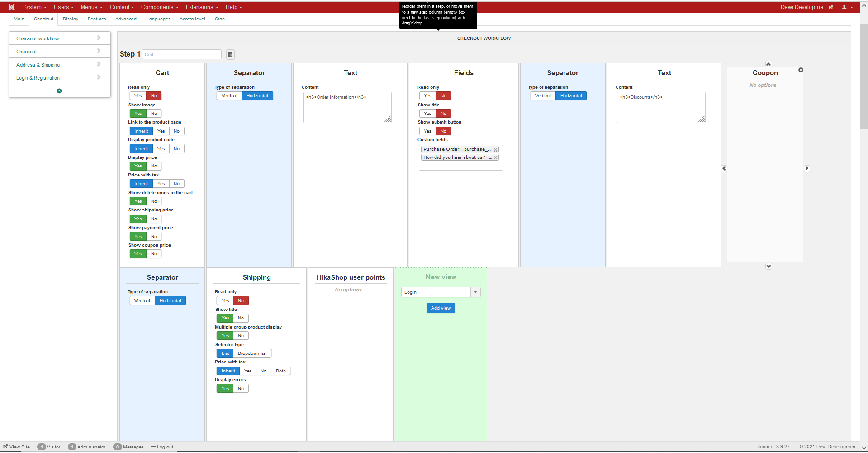
Task: Open the Advanced tab
Action: 126,19
